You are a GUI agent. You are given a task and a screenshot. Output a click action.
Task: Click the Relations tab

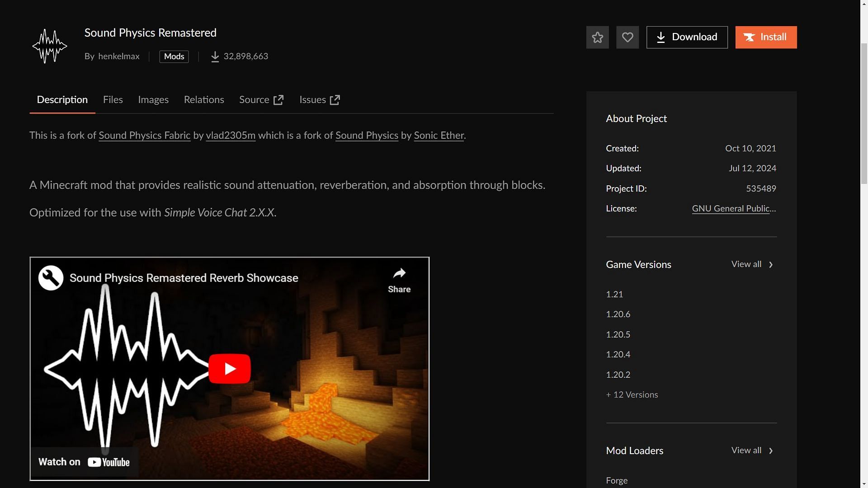coord(203,99)
